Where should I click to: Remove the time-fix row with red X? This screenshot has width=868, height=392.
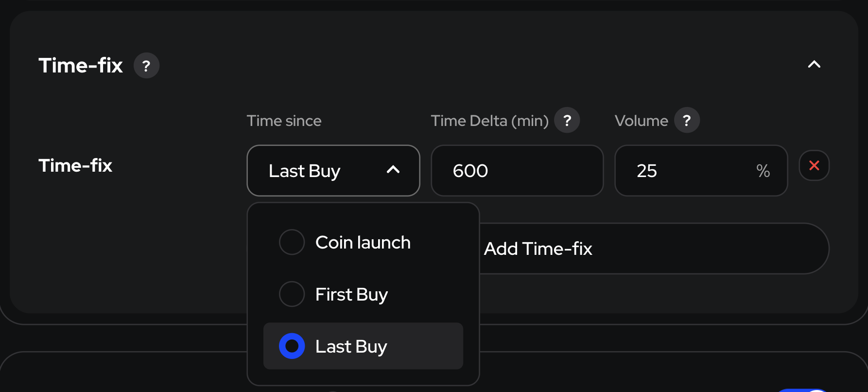coord(814,165)
